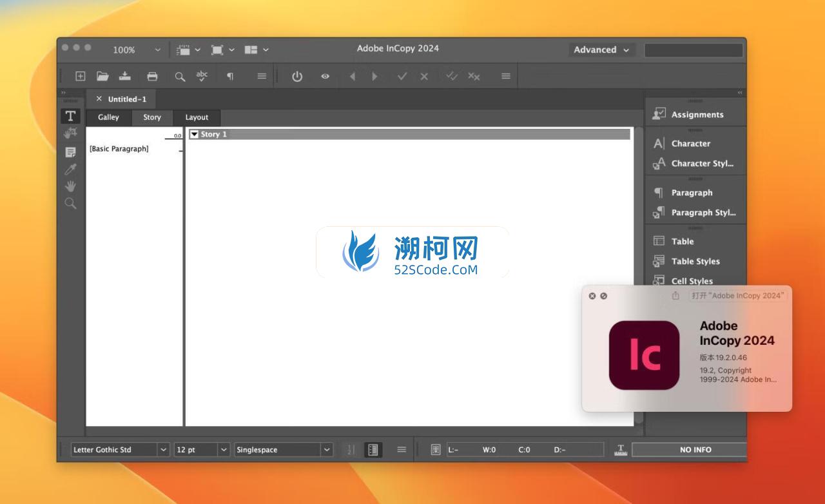This screenshot has width=825, height=504.
Task: Click the copyfit text icon beside NO INFO
Action: [x=621, y=450]
